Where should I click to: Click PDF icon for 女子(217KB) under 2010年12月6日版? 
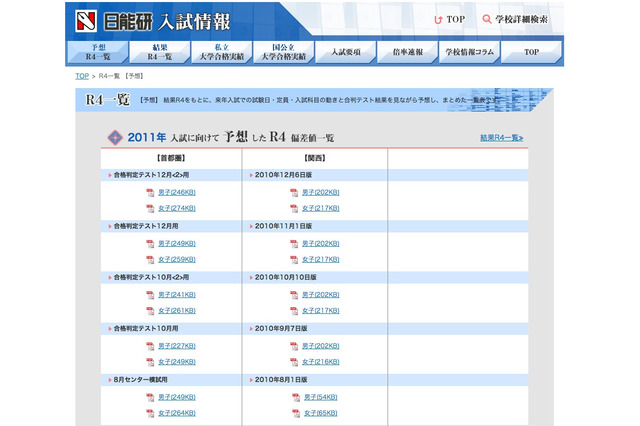tap(294, 209)
